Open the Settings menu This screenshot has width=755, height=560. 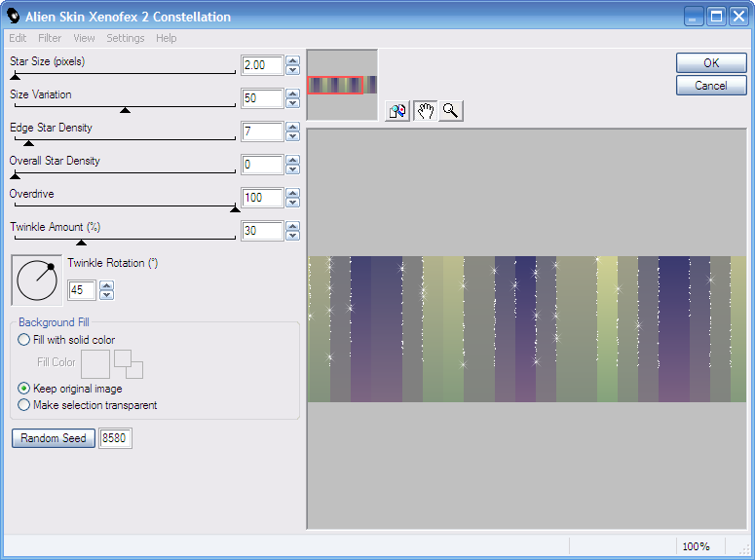coord(126,38)
